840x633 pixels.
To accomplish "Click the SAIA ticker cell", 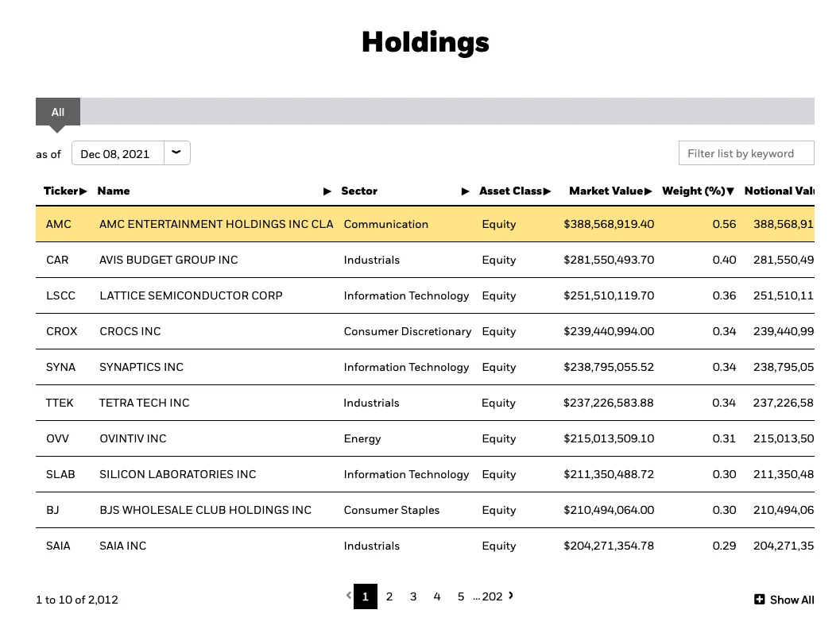I will (58, 546).
